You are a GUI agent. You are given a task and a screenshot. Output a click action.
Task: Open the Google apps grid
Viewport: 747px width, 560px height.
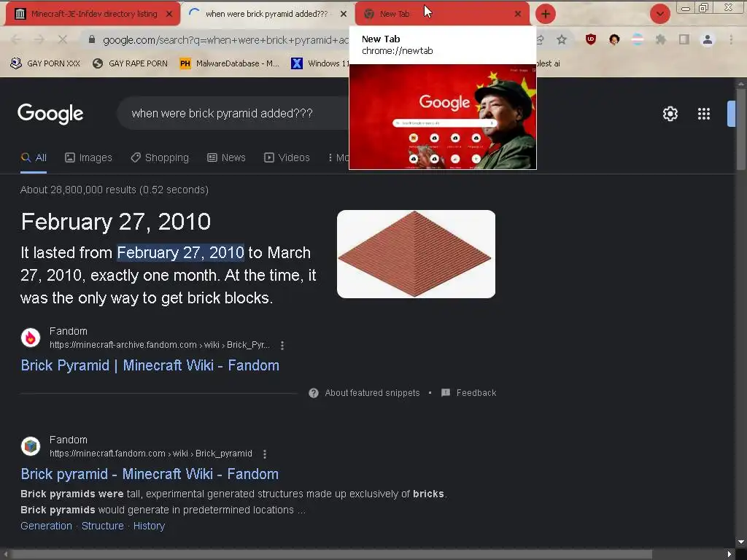704,114
